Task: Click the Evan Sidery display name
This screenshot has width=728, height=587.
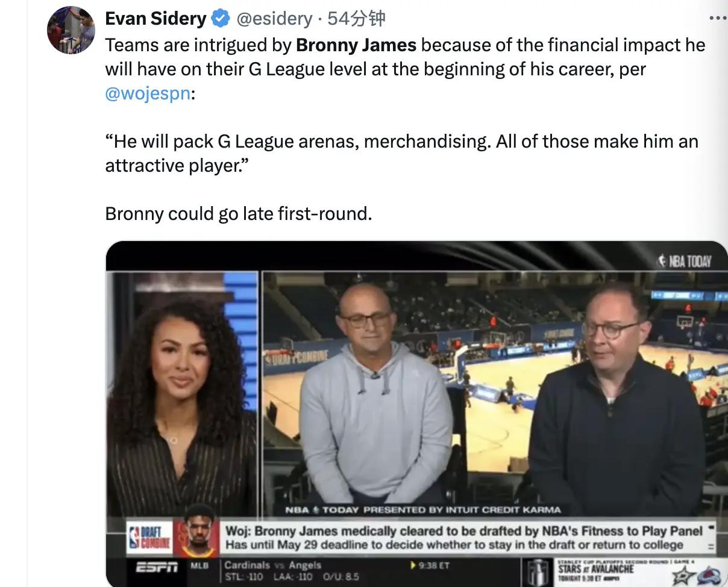Action: pos(155,19)
